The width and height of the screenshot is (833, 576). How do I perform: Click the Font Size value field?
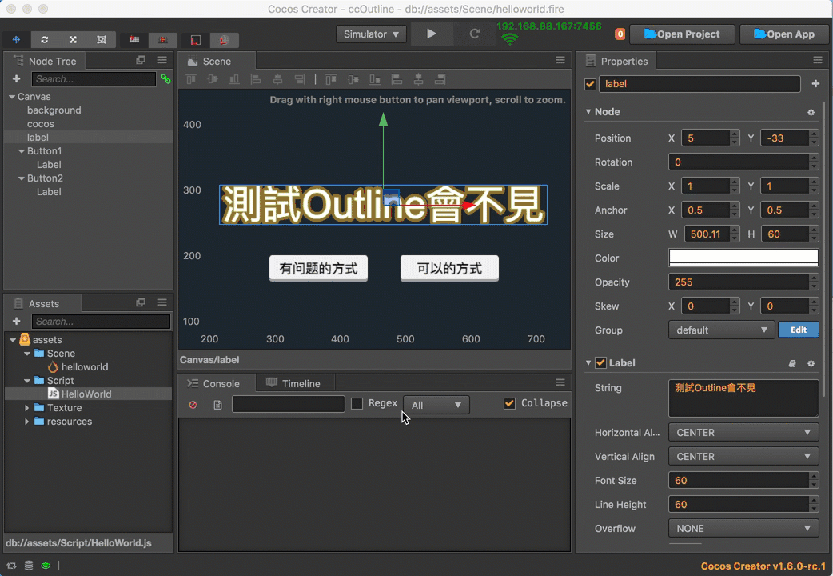tap(738, 480)
